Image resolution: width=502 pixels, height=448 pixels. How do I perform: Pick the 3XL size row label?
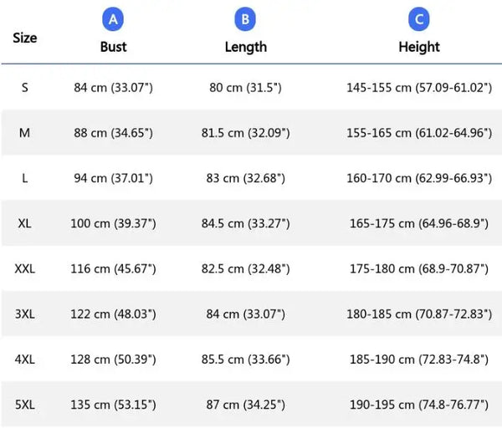coord(25,314)
